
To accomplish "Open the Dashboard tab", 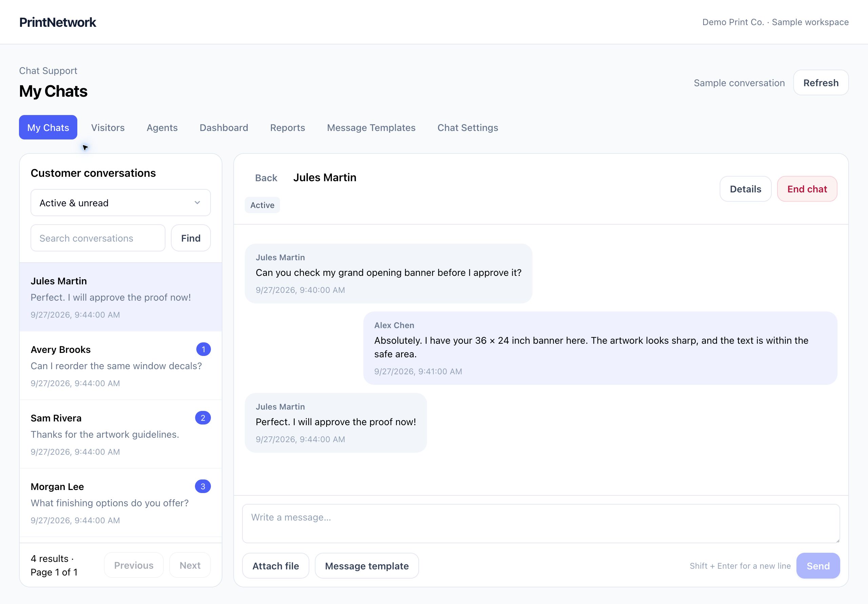I will (x=224, y=128).
